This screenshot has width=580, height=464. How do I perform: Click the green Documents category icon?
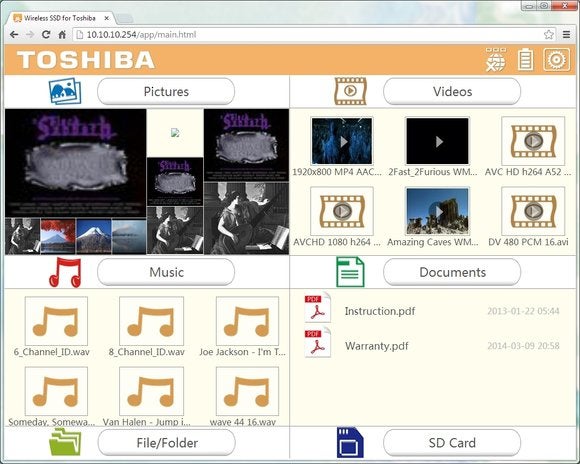click(350, 272)
